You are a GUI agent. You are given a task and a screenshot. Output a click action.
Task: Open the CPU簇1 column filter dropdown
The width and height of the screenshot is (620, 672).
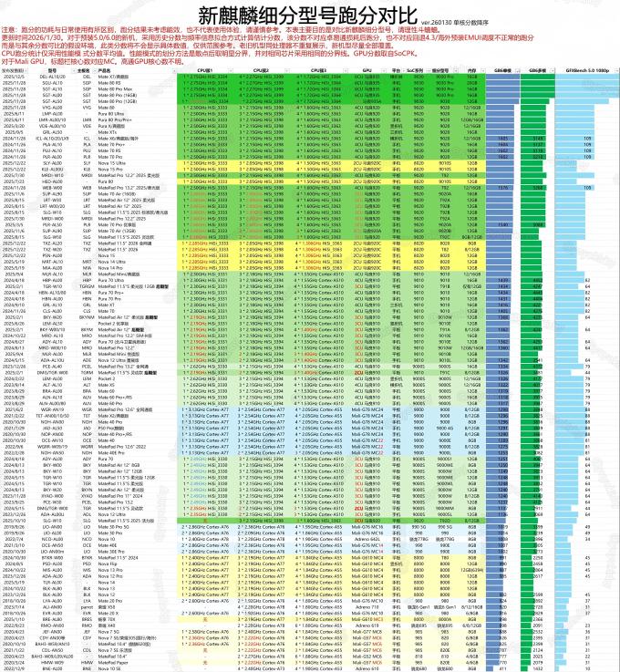(231, 70)
